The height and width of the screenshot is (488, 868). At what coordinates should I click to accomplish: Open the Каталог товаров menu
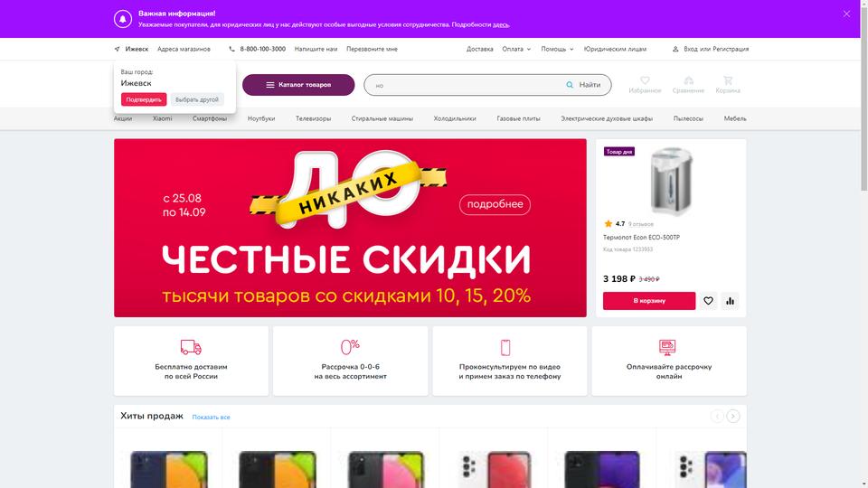click(x=298, y=85)
